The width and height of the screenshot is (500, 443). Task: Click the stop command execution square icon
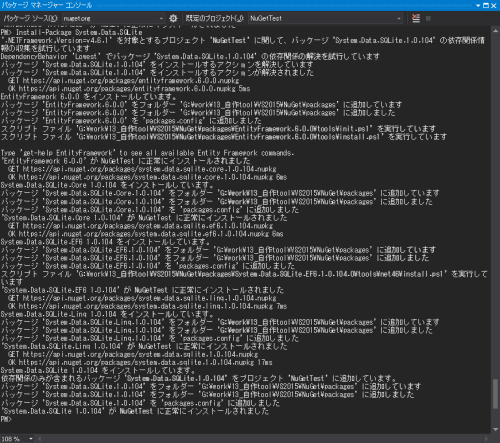point(428,19)
